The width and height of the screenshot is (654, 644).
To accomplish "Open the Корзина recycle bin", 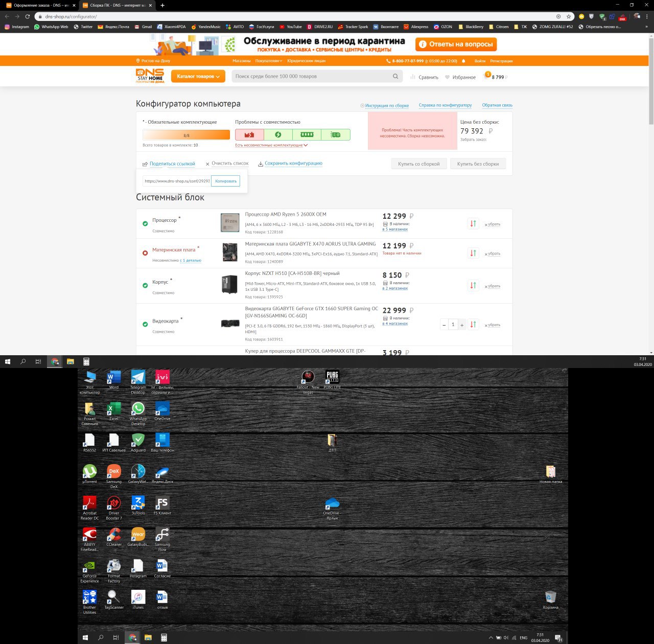I will click(550, 600).
